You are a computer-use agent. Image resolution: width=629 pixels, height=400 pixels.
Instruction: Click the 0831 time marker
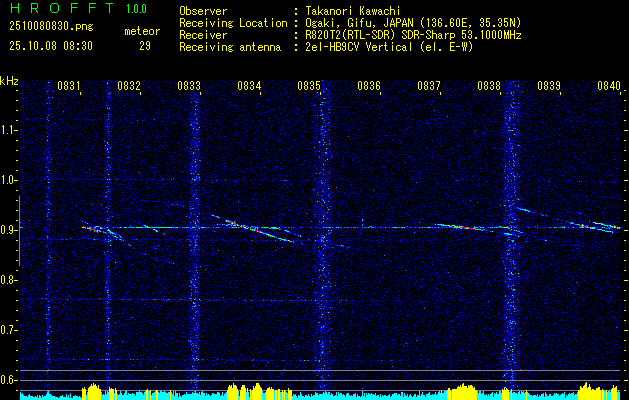[x=69, y=86]
